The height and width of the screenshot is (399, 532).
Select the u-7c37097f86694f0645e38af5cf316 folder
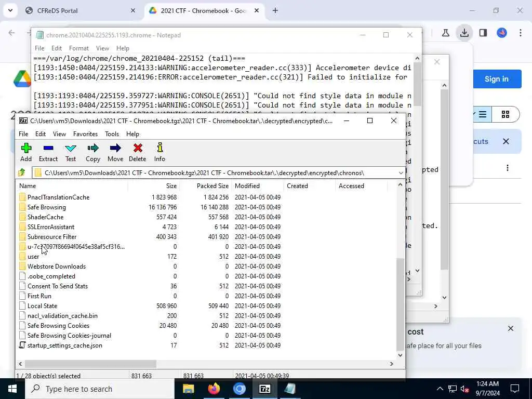(x=76, y=247)
